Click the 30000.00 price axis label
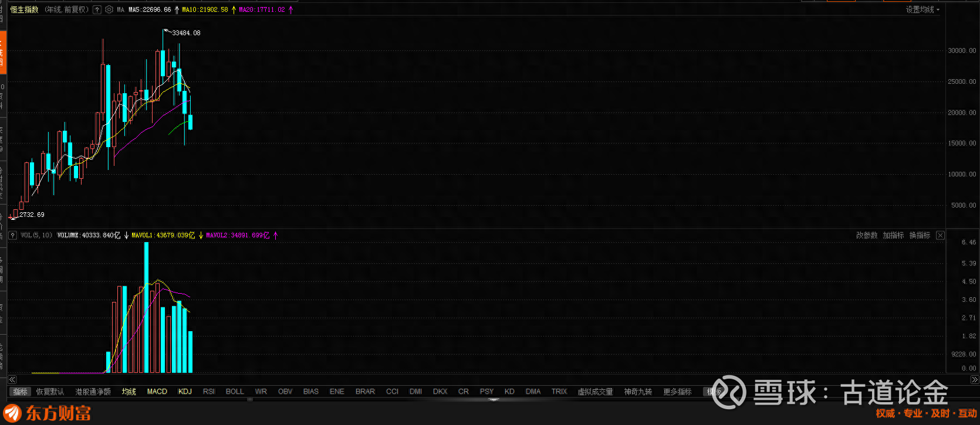 [962, 51]
